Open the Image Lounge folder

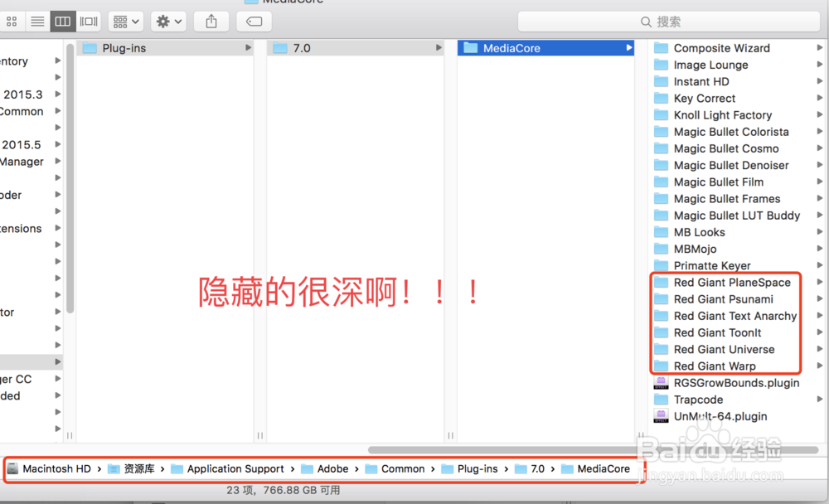(x=738, y=65)
